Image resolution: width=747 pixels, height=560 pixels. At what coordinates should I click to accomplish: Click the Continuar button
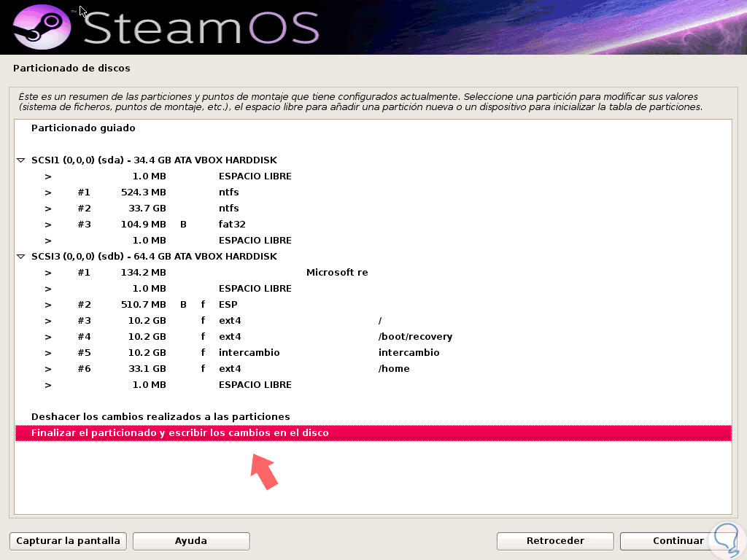coord(678,541)
